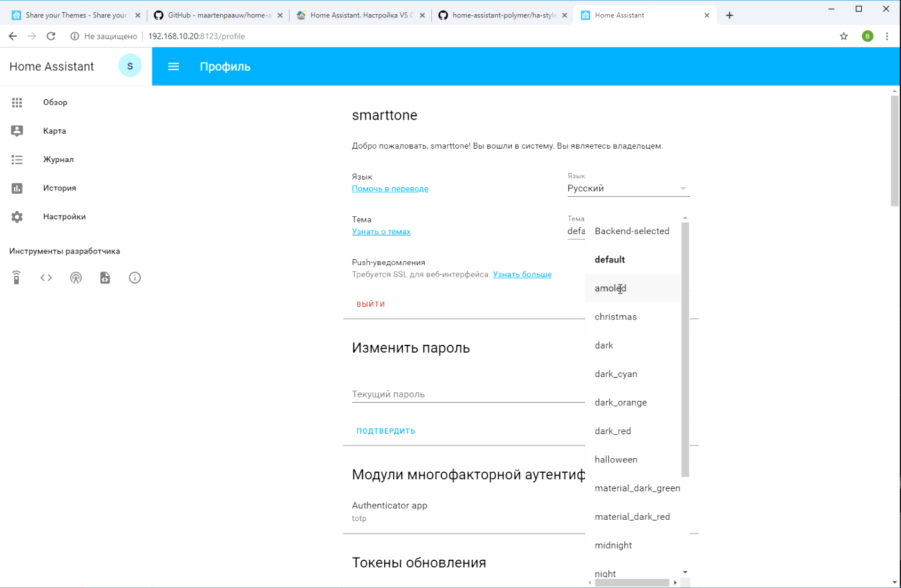901x588 pixels.
Task: Select halloween theme option
Action: coord(632,459)
